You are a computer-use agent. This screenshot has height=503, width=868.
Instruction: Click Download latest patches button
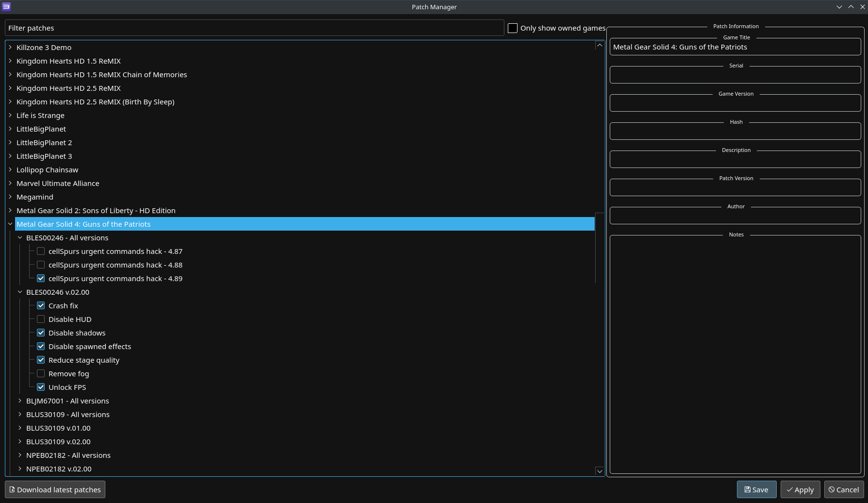(55, 489)
